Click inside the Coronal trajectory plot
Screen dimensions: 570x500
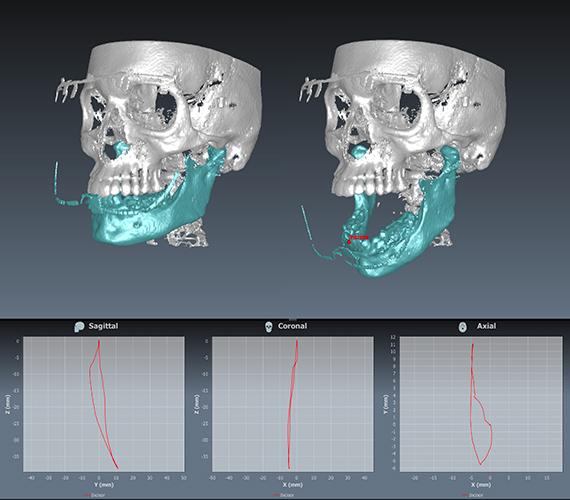point(293,404)
